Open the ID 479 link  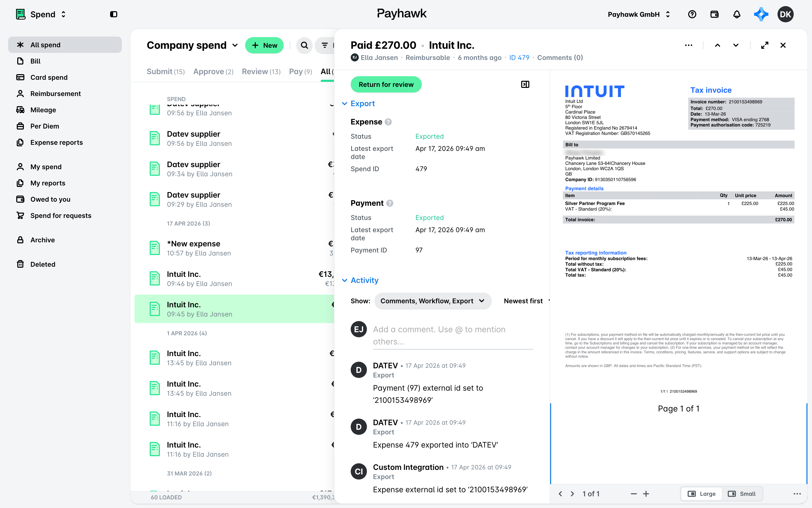[x=519, y=57]
